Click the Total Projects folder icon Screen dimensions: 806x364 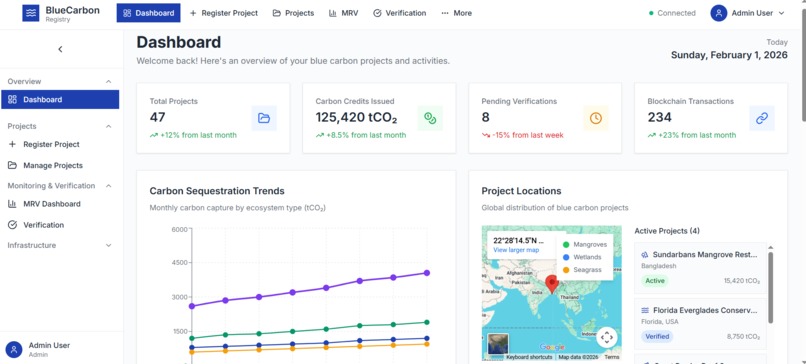point(264,118)
